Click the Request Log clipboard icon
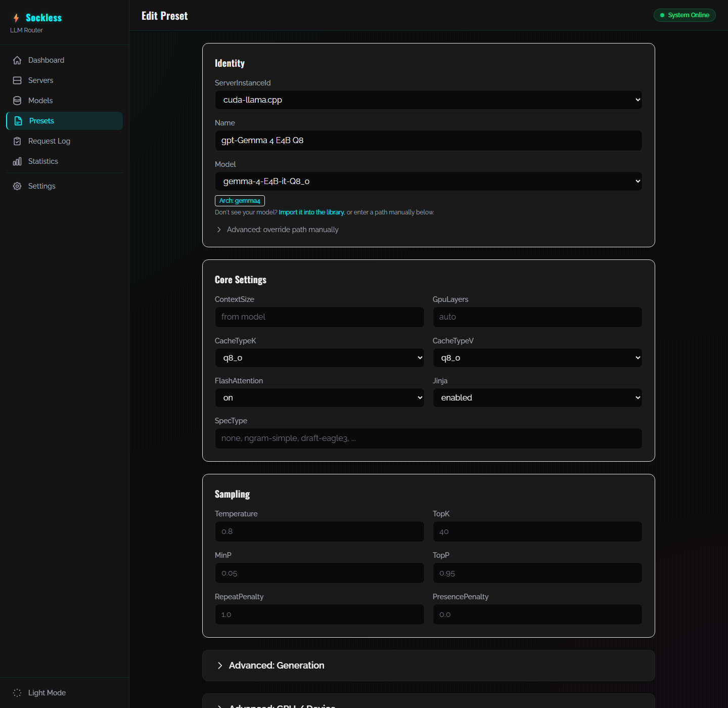Screen dimensions: 728x708 [17, 141]
